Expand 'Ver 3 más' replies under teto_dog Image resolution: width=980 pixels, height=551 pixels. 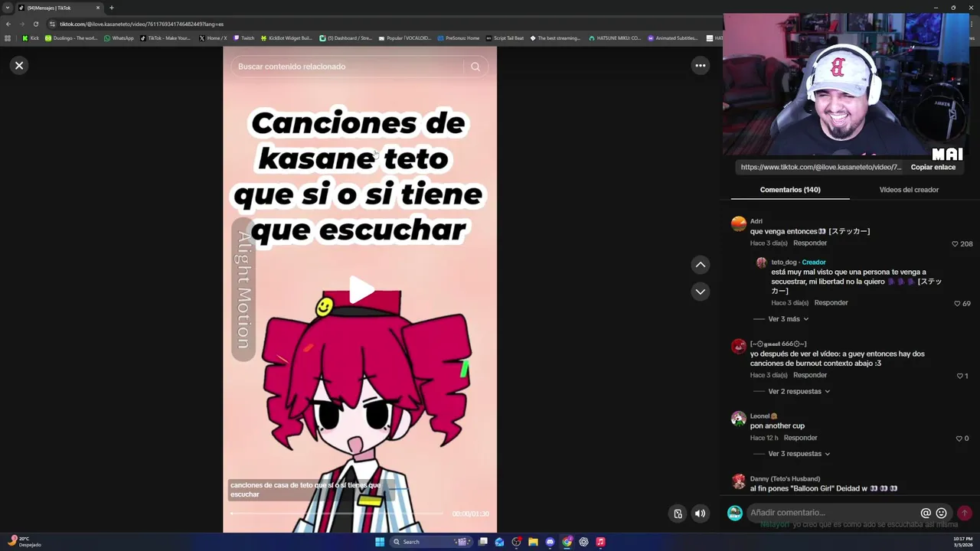click(x=788, y=319)
